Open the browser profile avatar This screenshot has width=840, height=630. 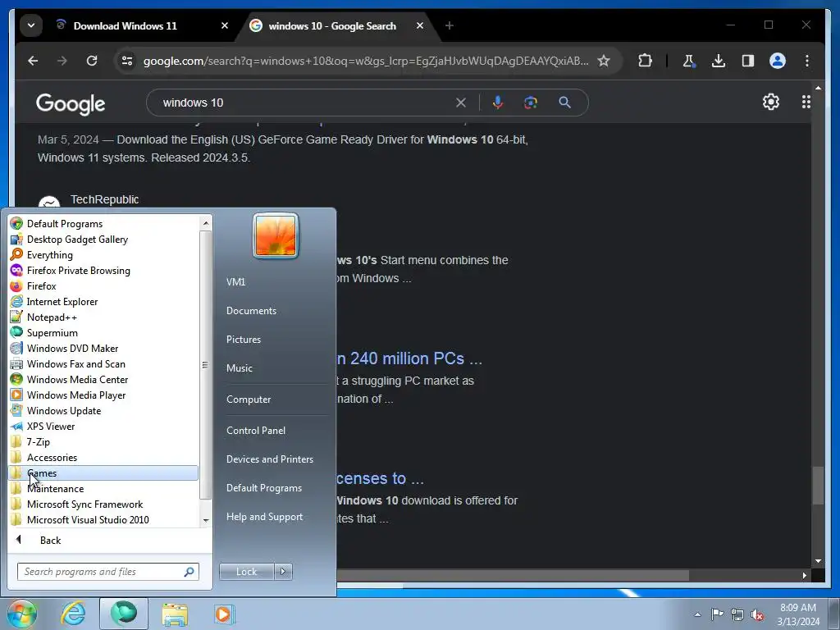(x=778, y=61)
